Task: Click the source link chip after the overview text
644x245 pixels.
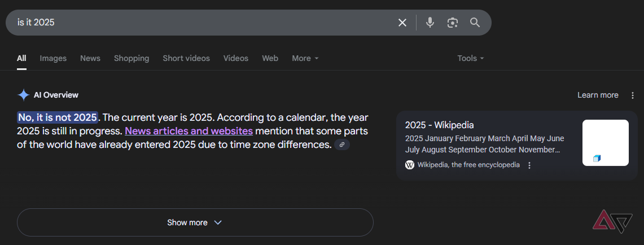Action: pyautogui.click(x=341, y=145)
